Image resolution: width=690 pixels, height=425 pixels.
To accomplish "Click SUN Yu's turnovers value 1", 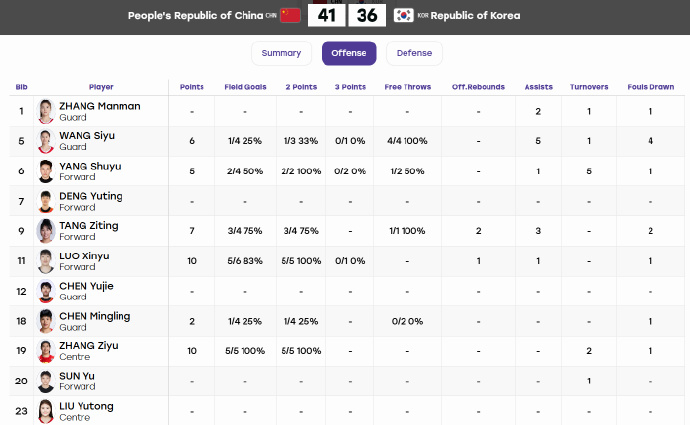I will pyautogui.click(x=589, y=381).
